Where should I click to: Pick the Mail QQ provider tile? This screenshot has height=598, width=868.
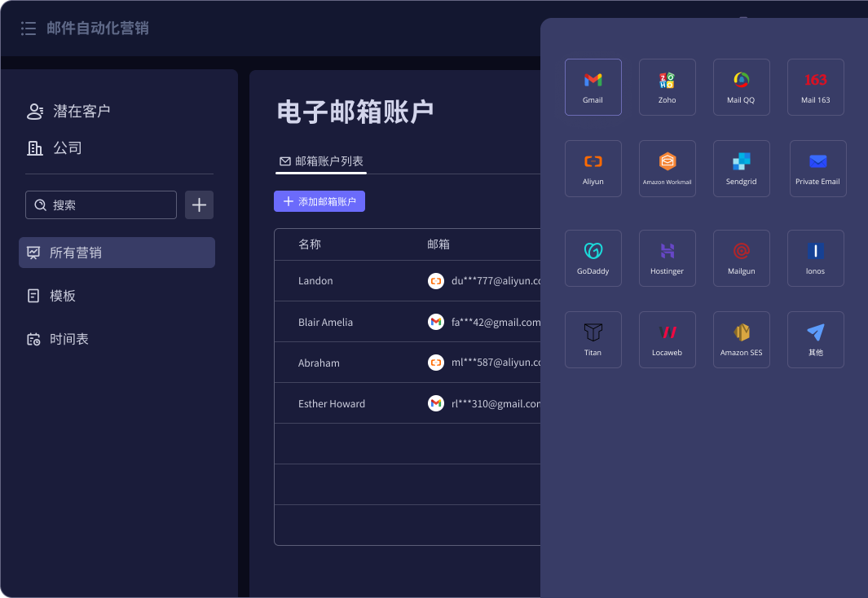click(x=741, y=87)
